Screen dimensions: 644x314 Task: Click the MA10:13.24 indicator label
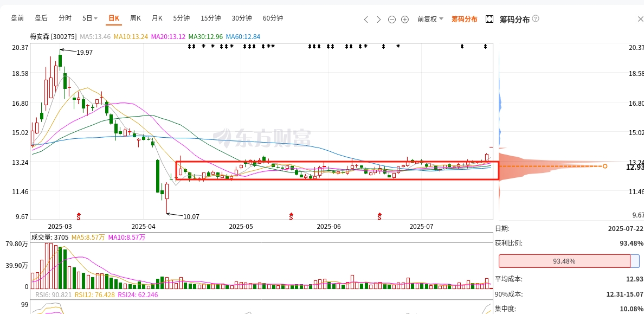(131, 36)
